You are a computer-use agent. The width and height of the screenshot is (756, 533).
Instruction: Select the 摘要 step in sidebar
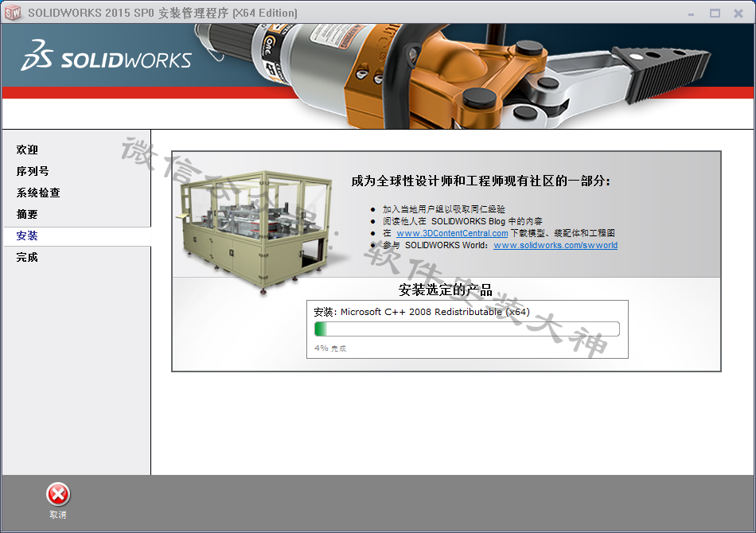27,214
